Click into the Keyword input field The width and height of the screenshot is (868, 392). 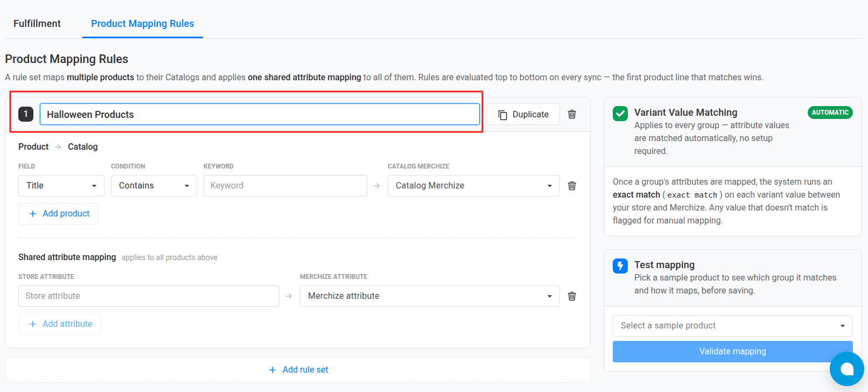285,186
